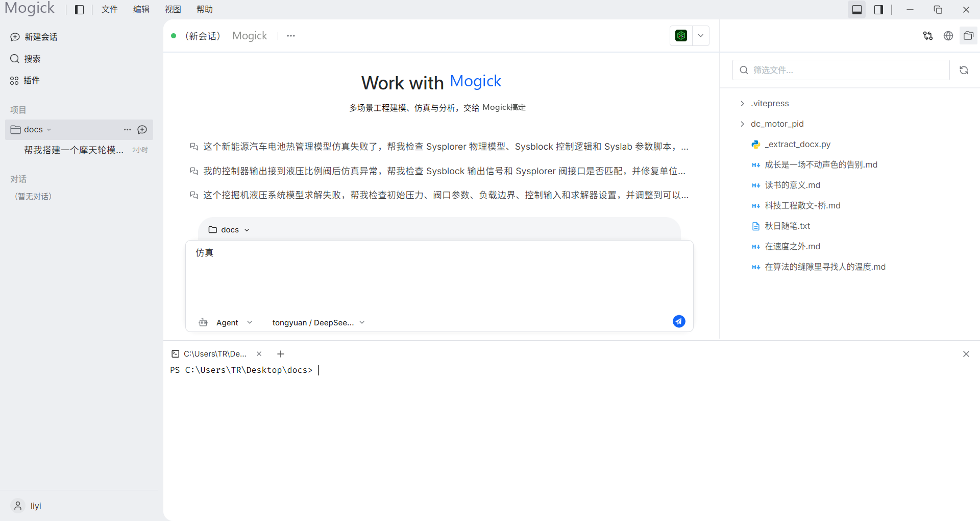980x521 pixels.
Task: Open more options for docs project
Action: [x=128, y=130]
